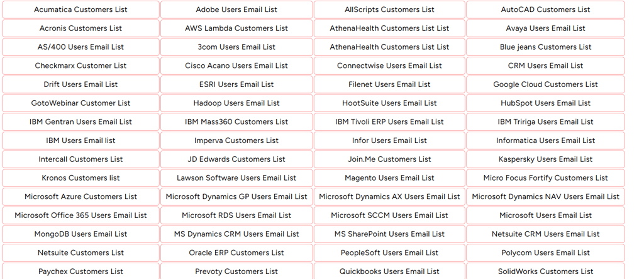The height and width of the screenshot is (279, 644).
Task: Open IBM Tivoli ERP Users Email List
Action: pyautogui.click(x=389, y=122)
